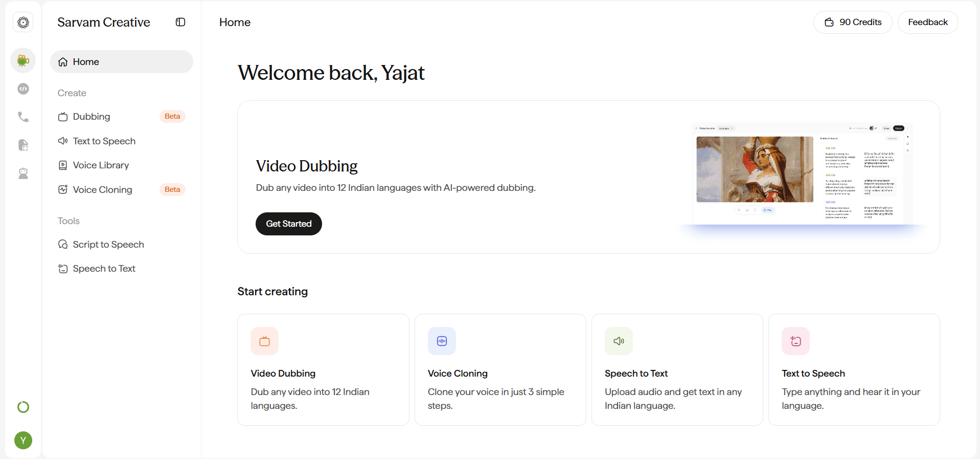Open the Text to Speech card title

coord(813,374)
